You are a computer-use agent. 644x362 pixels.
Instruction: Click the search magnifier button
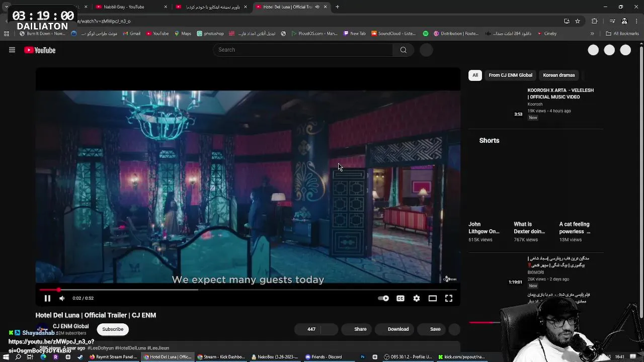click(404, 50)
